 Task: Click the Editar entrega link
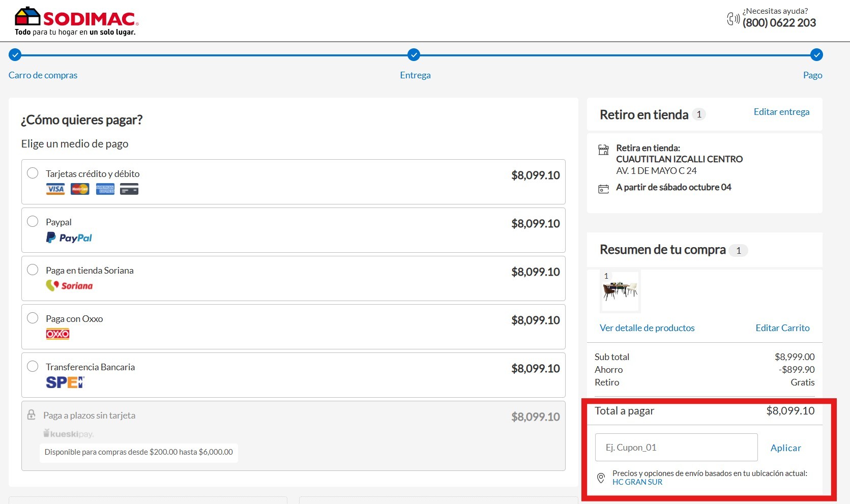coord(781,112)
